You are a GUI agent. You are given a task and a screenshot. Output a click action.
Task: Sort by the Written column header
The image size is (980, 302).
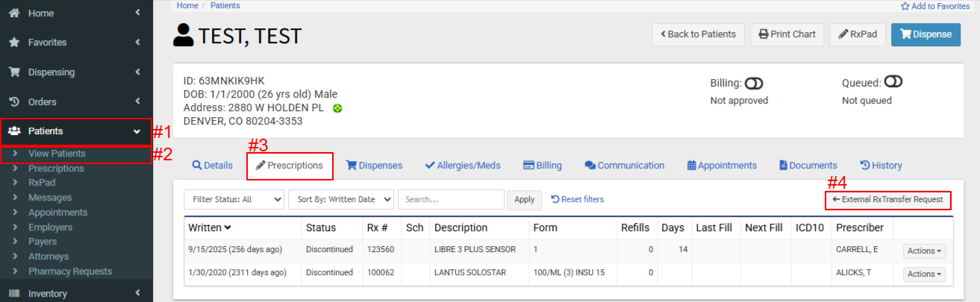210,227
